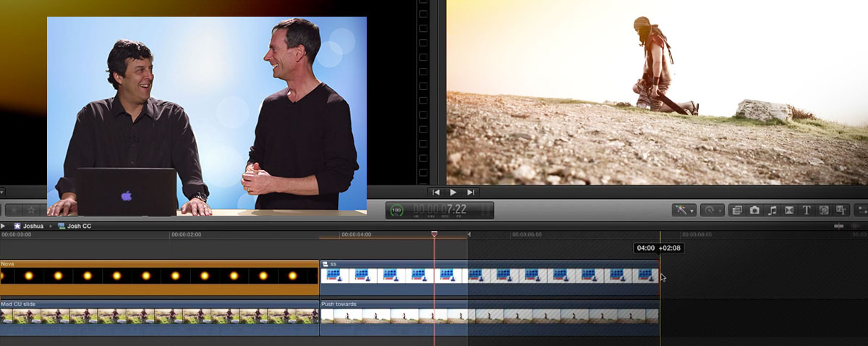Viewport: 868px width, 346px height.
Task: Click the filled Favorite star button
Action: [13, 210]
